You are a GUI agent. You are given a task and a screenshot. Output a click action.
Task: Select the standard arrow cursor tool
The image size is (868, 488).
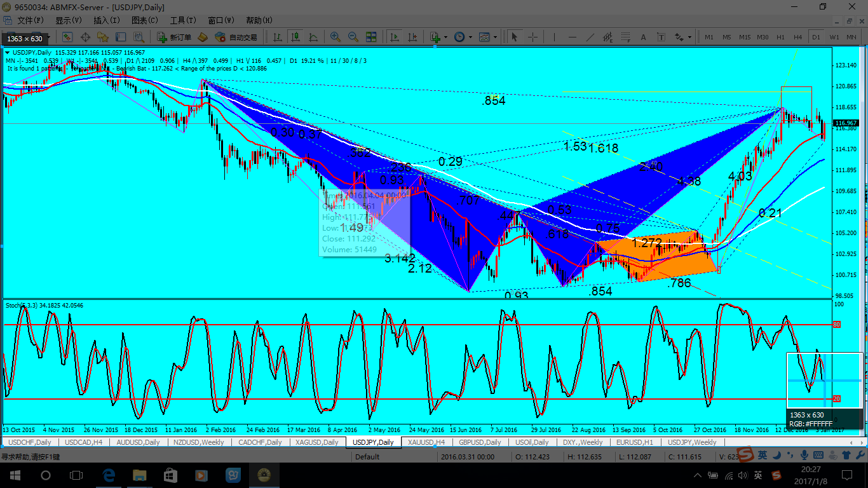click(515, 37)
